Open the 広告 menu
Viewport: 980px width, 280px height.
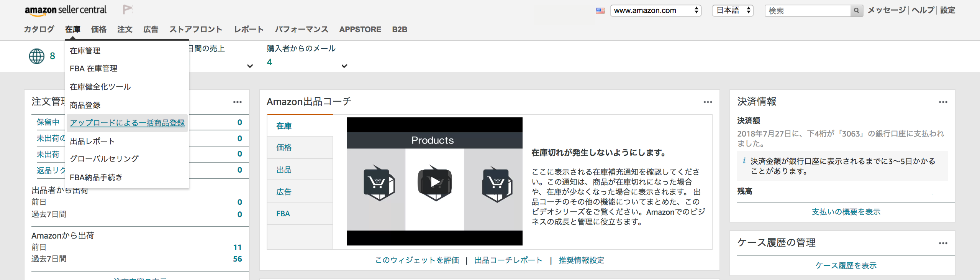click(x=151, y=30)
